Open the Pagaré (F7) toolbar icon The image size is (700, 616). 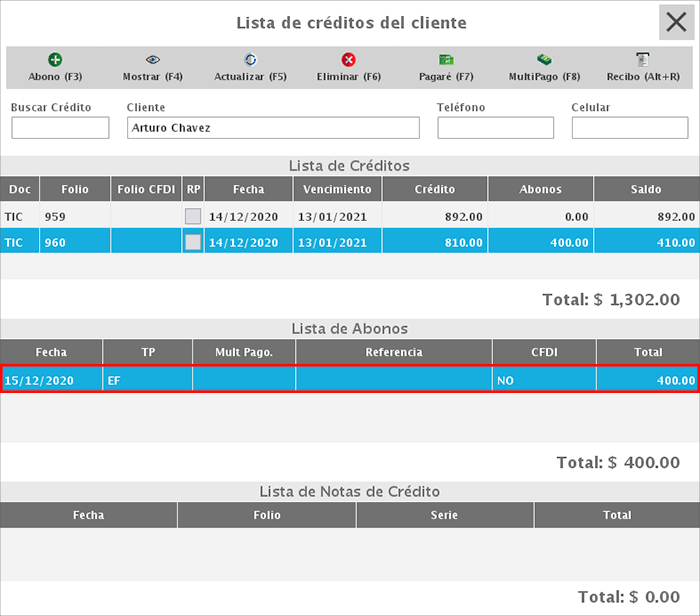coord(446,60)
